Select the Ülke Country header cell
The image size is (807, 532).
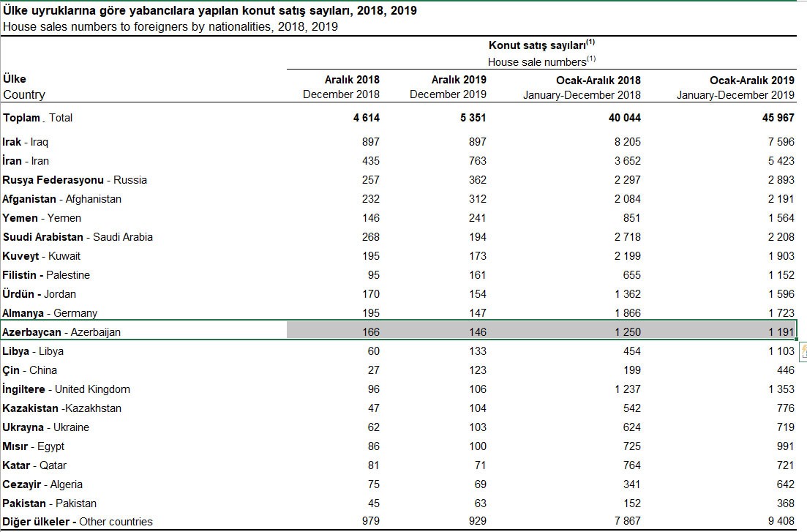coord(24,87)
